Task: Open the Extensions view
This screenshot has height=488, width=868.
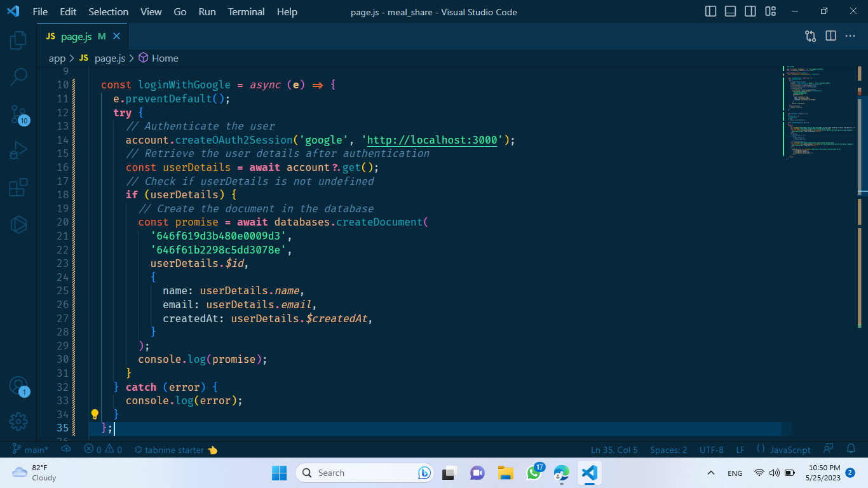Action: (x=18, y=187)
